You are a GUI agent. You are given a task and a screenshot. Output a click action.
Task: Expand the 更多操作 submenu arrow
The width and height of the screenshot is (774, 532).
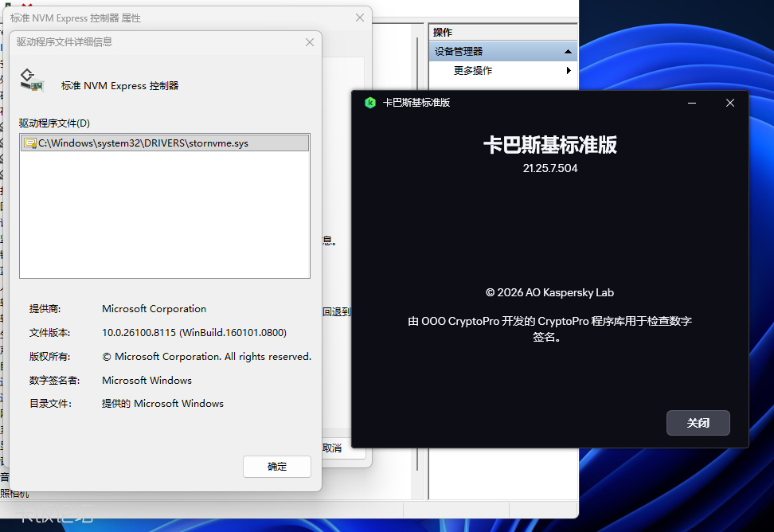coord(569,71)
